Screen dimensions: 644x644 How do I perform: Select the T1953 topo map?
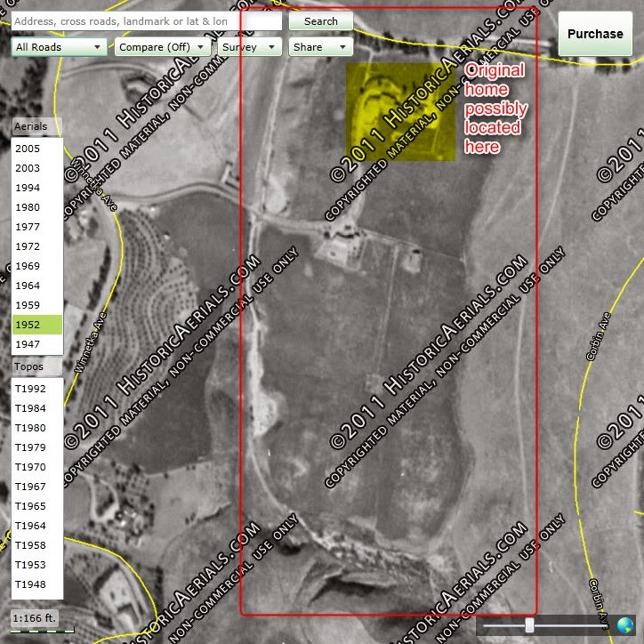[x=37, y=565]
